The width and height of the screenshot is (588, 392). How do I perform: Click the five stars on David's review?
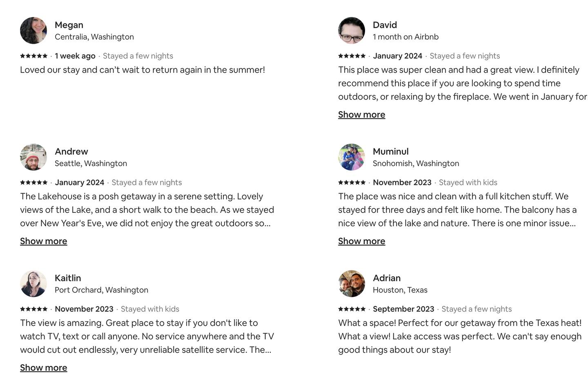point(352,56)
